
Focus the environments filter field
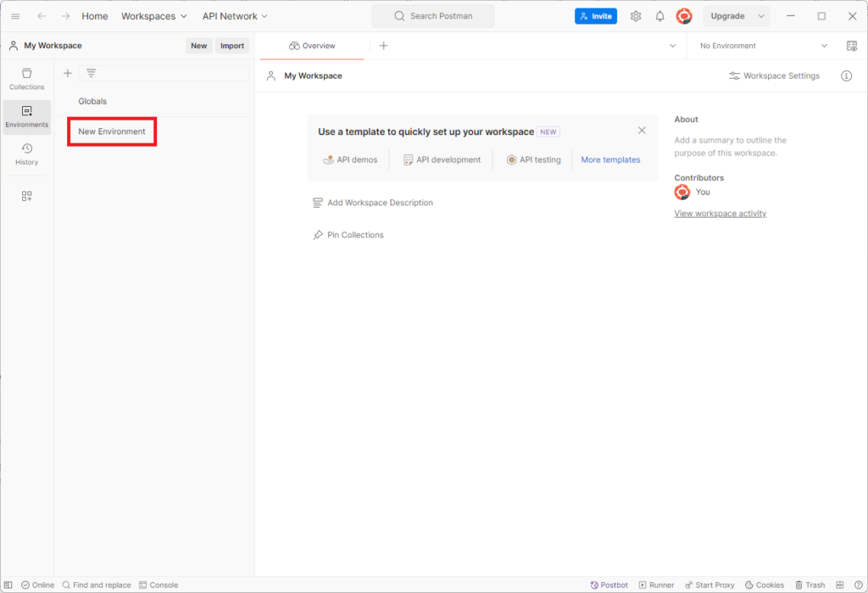tap(164, 73)
